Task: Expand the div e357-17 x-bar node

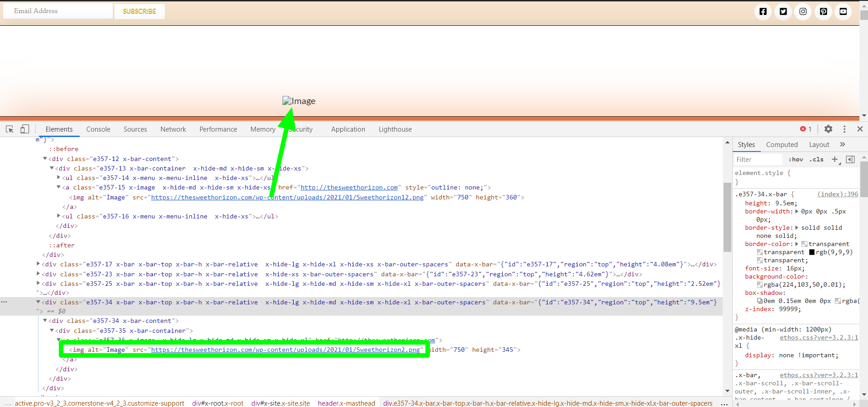Action: coord(38,264)
